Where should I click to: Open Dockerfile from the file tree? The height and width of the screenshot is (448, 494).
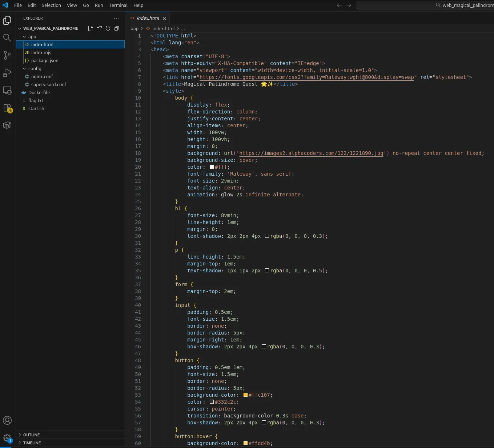(x=39, y=93)
